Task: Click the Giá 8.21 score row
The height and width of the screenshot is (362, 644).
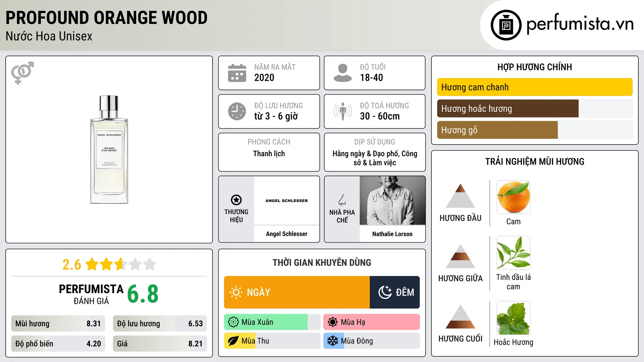Action: pyautogui.click(x=160, y=344)
